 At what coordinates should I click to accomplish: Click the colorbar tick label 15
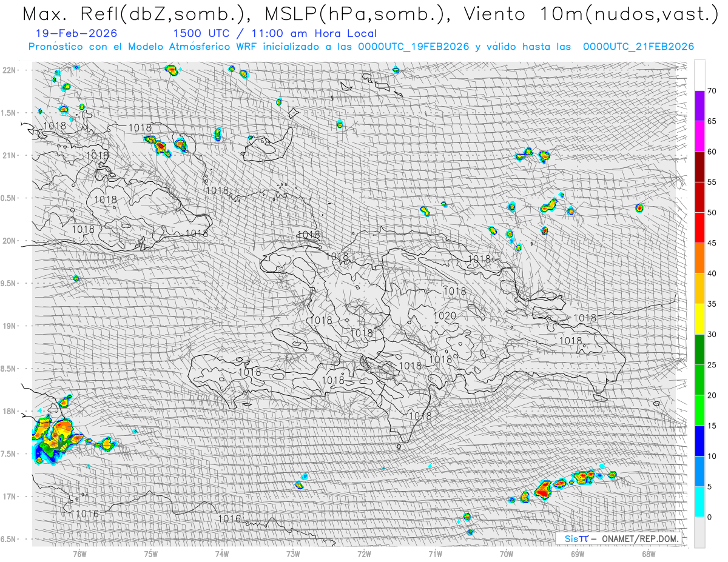[712, 426]
